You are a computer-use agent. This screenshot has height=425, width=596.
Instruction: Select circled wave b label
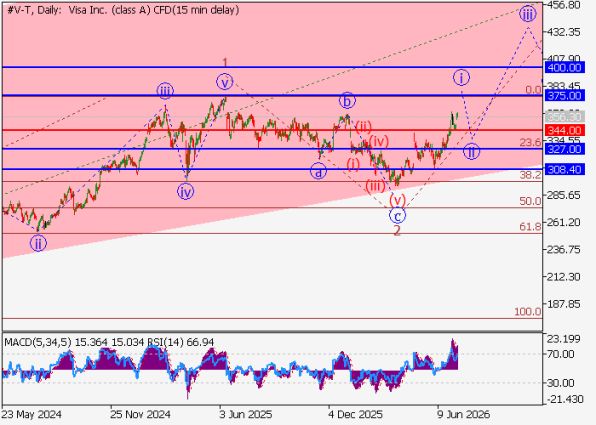click(347, 101)
